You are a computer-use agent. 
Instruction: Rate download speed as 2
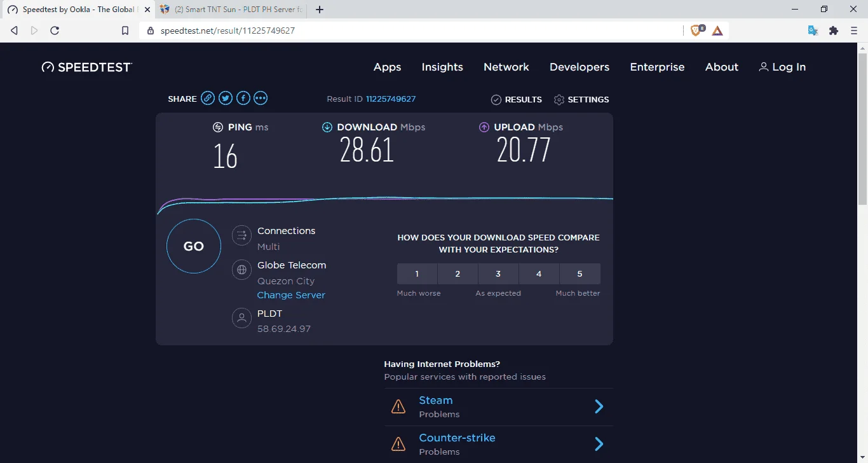click(458, 273)
